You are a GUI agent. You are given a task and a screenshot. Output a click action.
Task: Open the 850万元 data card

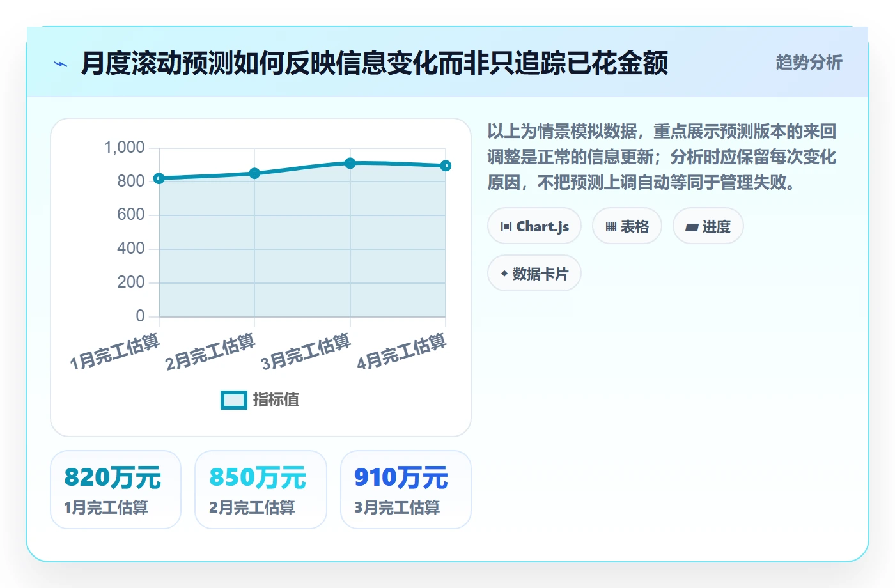coord(261,490)
